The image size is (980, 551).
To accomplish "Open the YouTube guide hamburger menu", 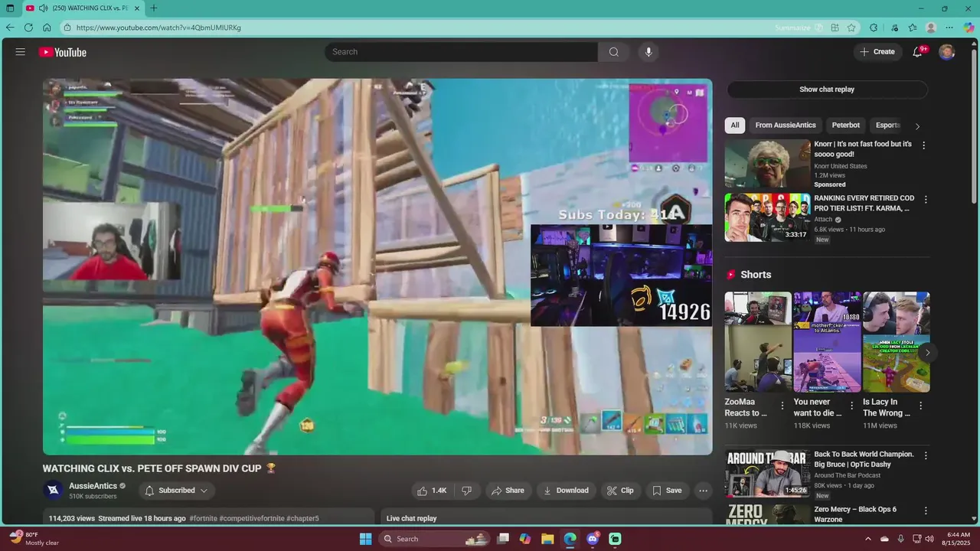I will (x=21, y=52).
